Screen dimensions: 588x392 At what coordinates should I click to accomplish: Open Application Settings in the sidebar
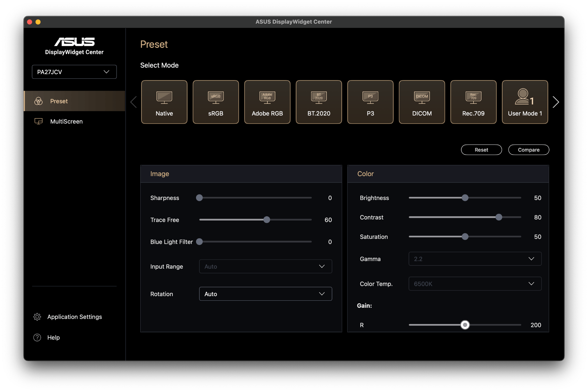click(74, 317)
